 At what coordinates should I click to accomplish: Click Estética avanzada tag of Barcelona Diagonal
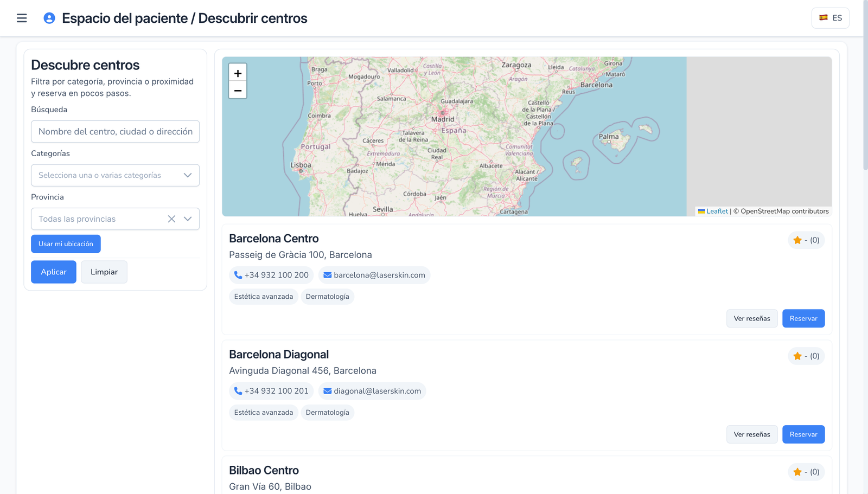pos(264,413)
